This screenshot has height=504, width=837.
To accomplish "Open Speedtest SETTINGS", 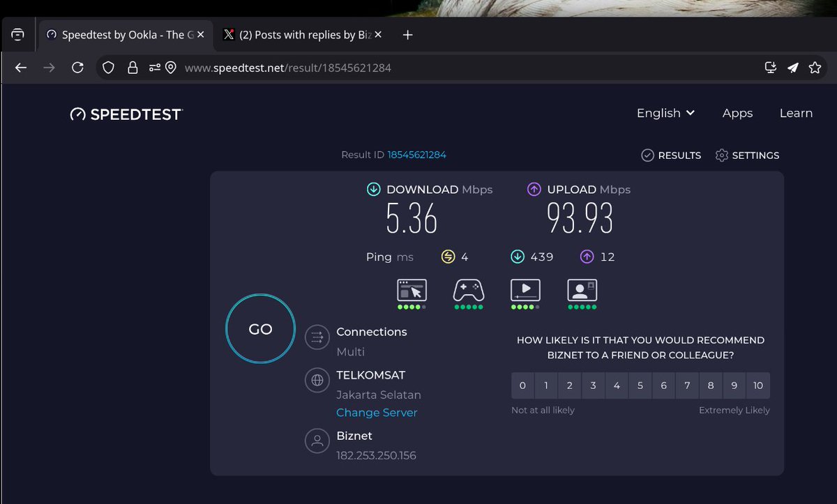I will point(747,155).
